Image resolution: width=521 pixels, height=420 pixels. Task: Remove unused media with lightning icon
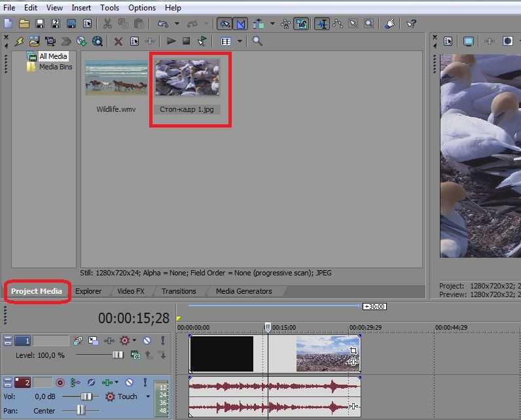[x=19, y=41]
